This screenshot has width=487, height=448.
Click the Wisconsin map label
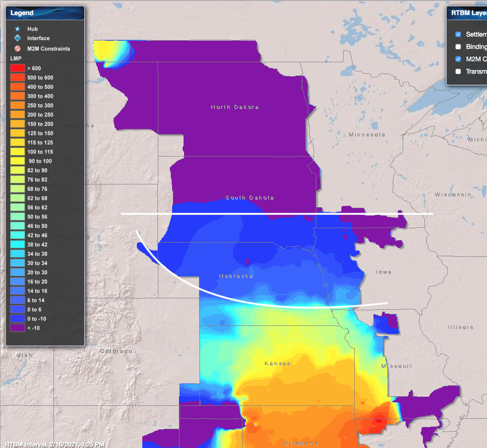tap(453, 194)
